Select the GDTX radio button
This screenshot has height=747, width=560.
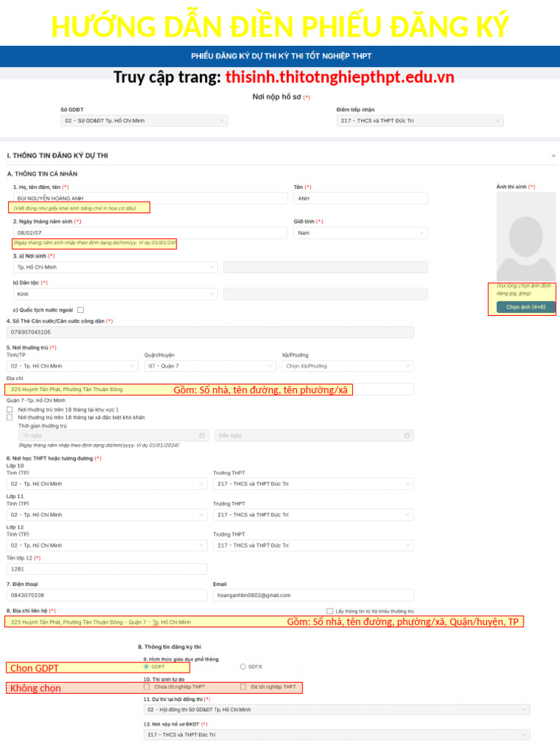tap(243, 667)
